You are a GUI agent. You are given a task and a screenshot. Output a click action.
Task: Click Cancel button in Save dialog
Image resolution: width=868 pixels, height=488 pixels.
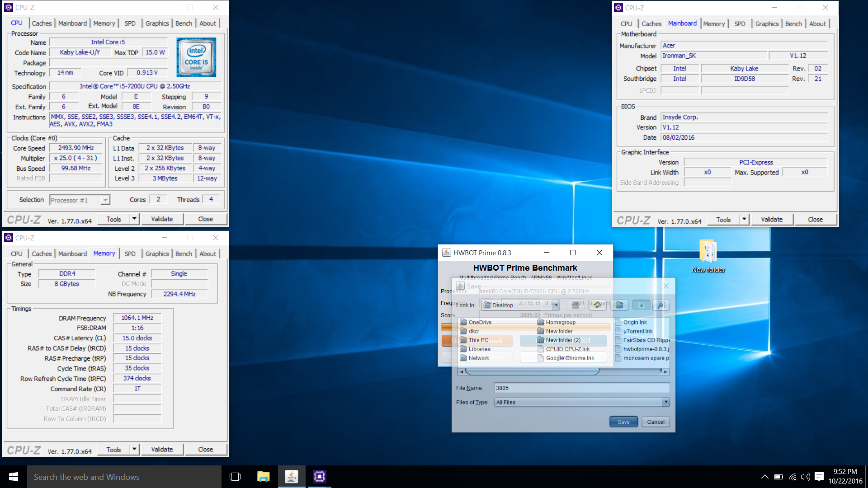point(656,422)
